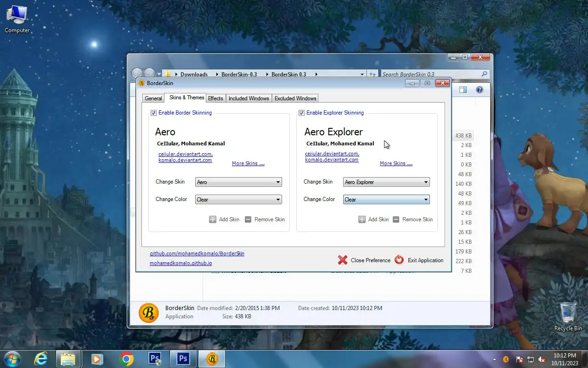Toggle Explorer preview pane icon
Image resolution: width=588 pixels, height=368 pixels.
click(463, 90)
